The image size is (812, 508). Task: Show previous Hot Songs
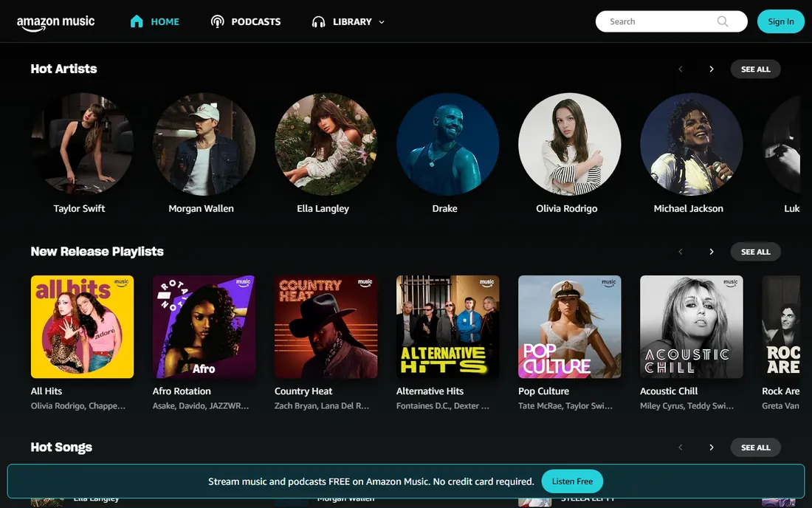pyautogui.click(x=681, y=447)
